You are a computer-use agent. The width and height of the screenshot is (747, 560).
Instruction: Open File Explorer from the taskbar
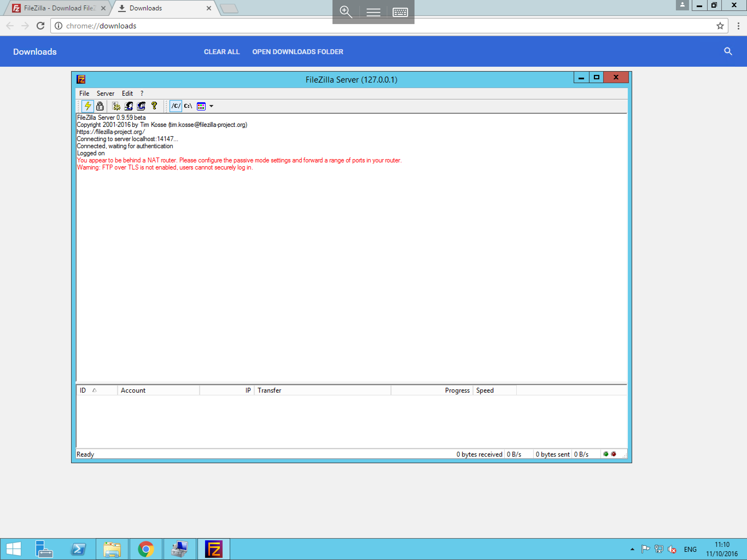pyautogui.click(x=112, y=549)
